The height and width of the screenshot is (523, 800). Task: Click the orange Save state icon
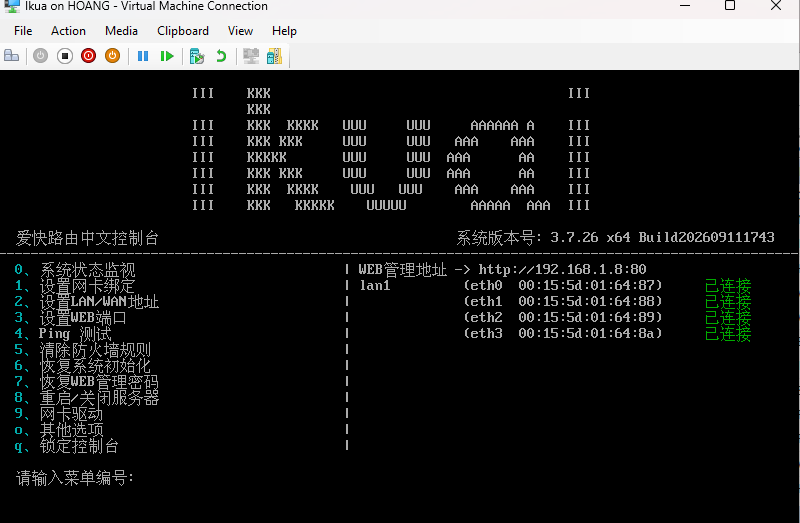112,56
